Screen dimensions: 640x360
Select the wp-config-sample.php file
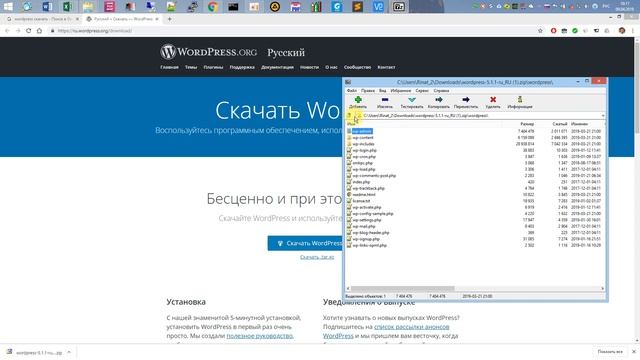(373, 213)
